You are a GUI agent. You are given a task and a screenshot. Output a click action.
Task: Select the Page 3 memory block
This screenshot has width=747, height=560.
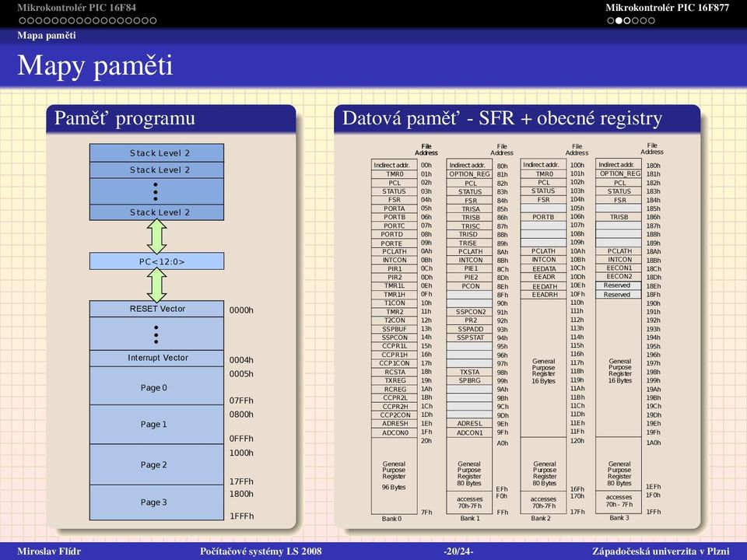click(156, 502)
